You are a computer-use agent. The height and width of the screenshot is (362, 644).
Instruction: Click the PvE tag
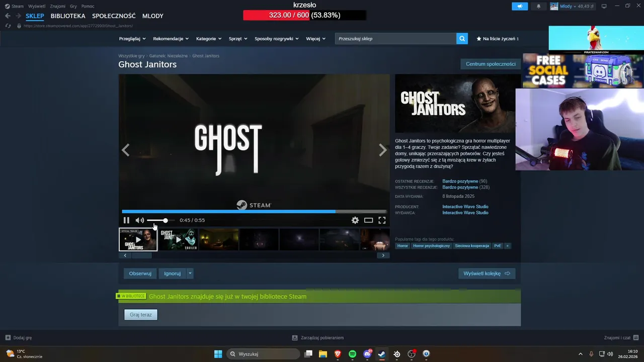coord(498,246)
